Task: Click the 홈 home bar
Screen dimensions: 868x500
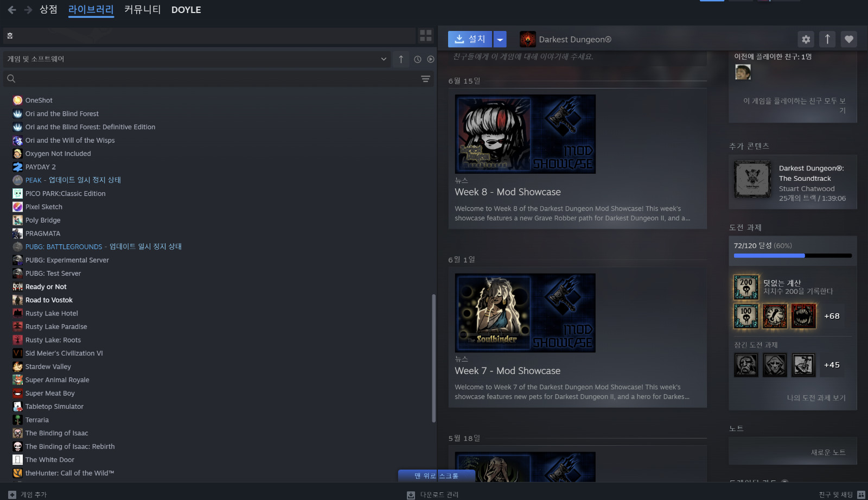Action: (209, 36)
